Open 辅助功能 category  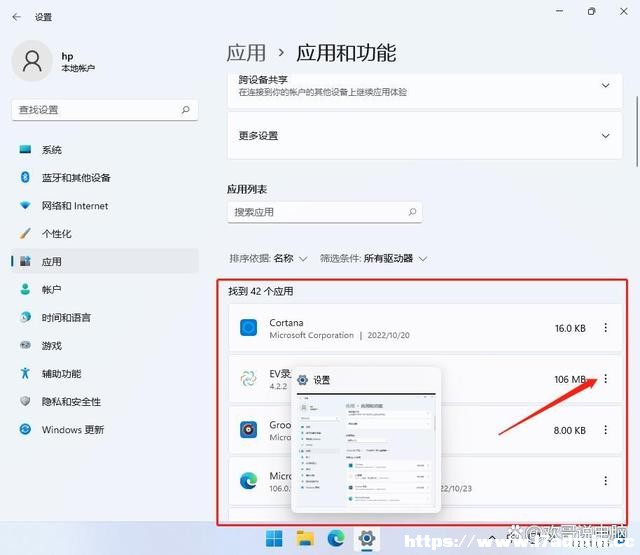[x=105, y=373]
